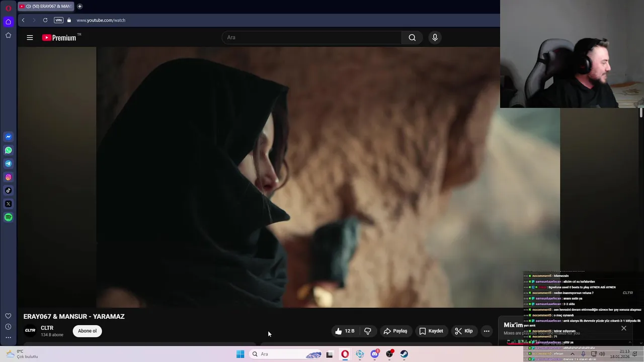Go back with browser back arrow
Viewport: 644px width, 362px height.
(x=23, y=20)
